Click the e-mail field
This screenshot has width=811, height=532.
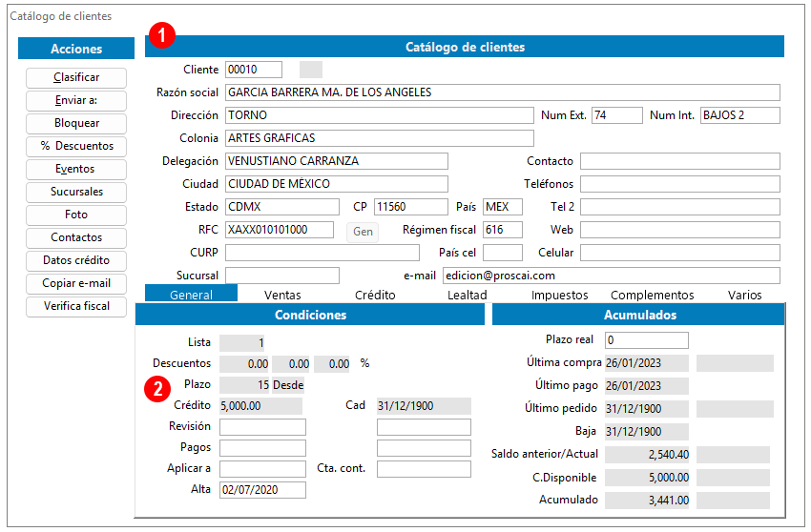612,276
